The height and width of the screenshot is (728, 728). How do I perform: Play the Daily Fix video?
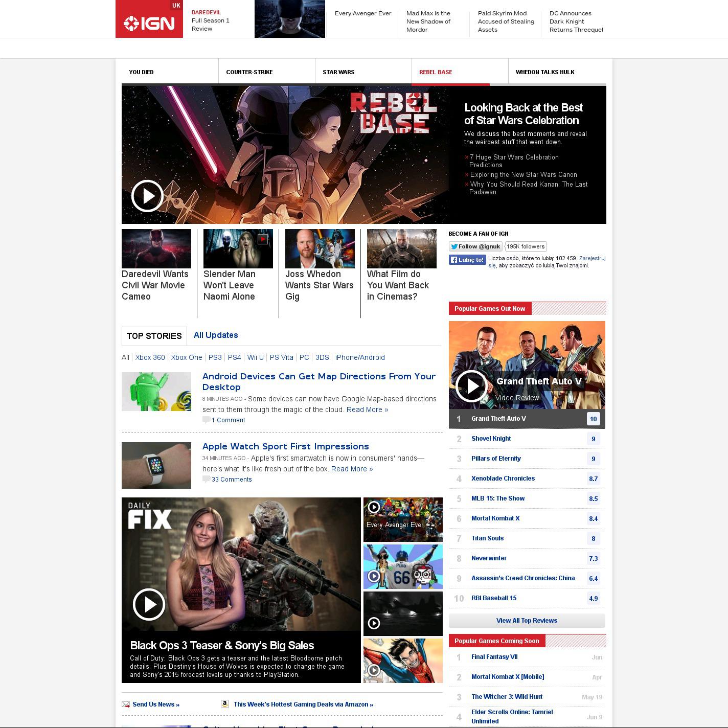click(x=149, y=604)
